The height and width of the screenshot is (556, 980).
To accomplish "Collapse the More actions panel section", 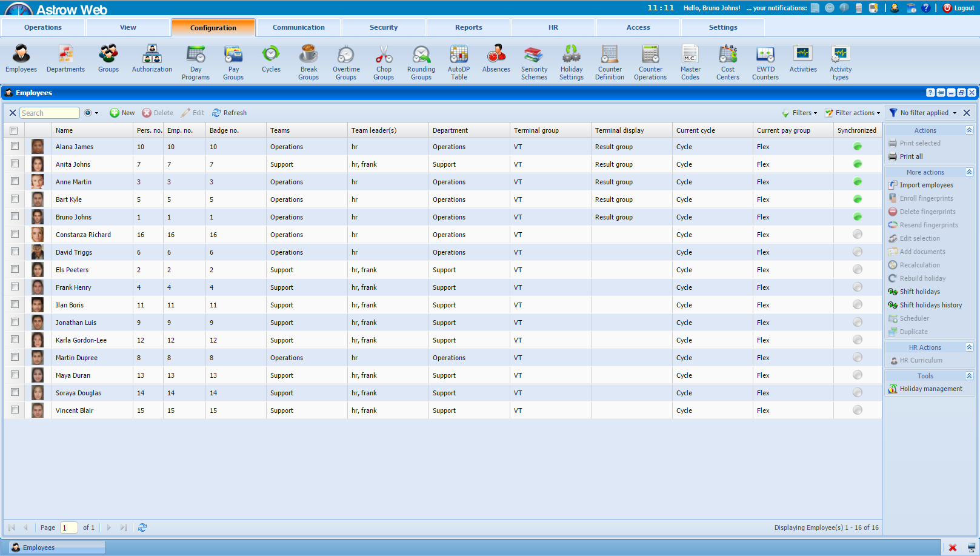I will (x=969, y=172).
